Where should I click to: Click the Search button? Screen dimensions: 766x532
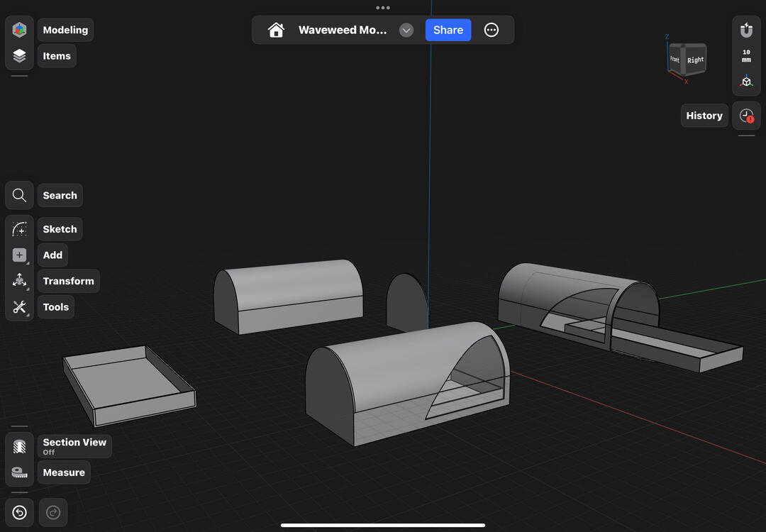[60, 196]
